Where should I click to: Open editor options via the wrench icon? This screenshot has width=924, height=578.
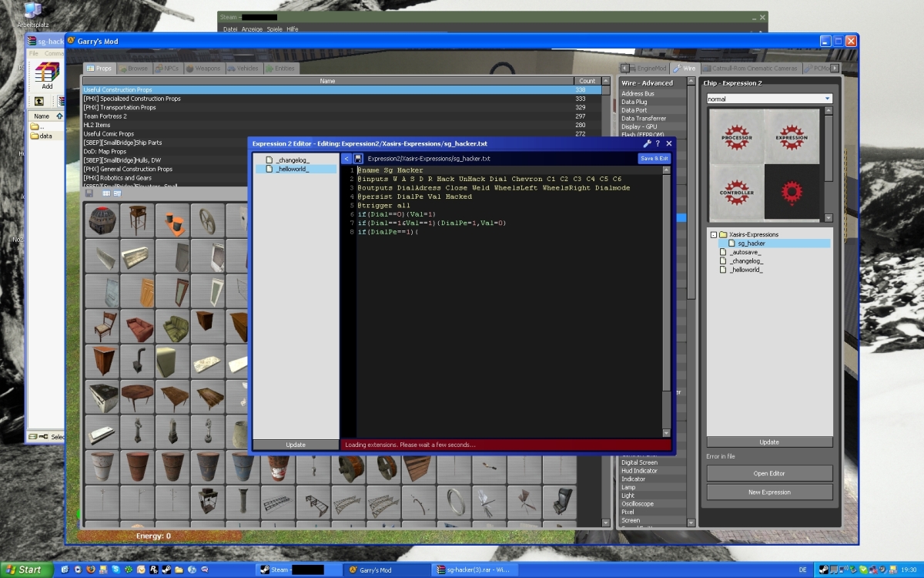point(647,143)
